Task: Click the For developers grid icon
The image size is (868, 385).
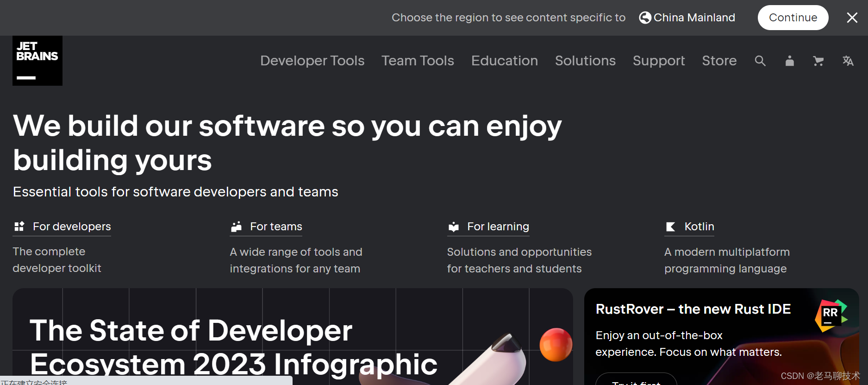Action: click(19, 226)
